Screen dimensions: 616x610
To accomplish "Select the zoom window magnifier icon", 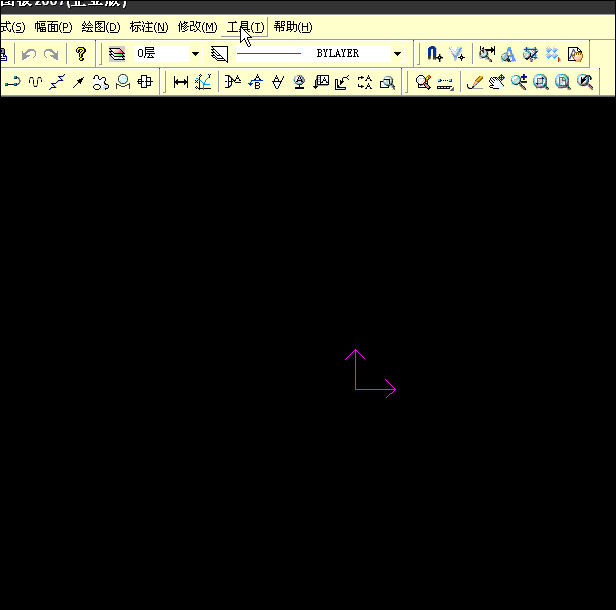I will coord(541,82).
